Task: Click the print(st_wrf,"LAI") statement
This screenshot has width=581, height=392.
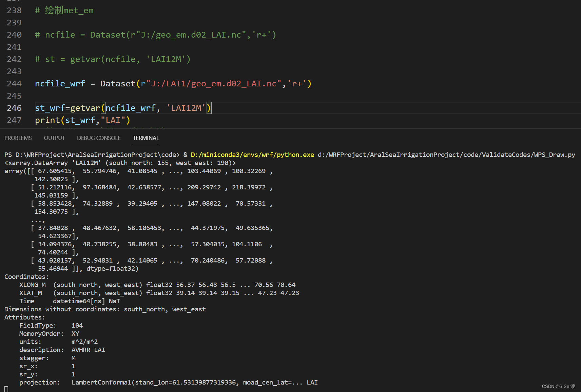Action: click(82, 120)
